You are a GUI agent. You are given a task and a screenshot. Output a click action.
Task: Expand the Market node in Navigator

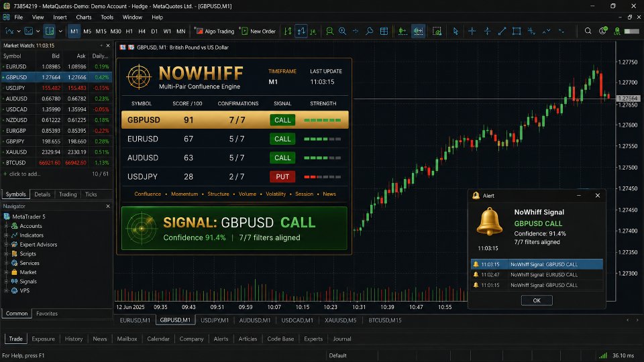pyautogui.click(x=6, y=272)
